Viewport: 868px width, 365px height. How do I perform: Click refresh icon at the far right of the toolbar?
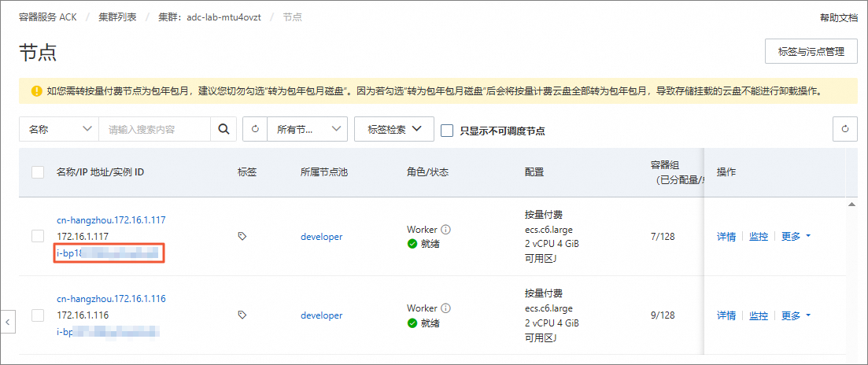pyautogui.click(x=845, y=130)
